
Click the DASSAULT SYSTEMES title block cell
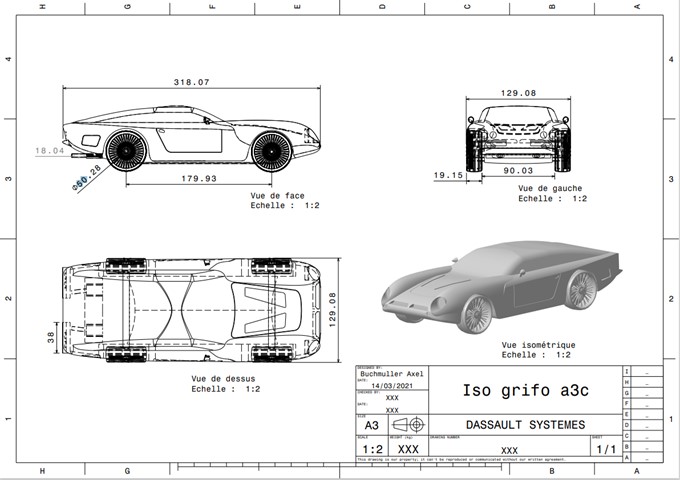525,425
